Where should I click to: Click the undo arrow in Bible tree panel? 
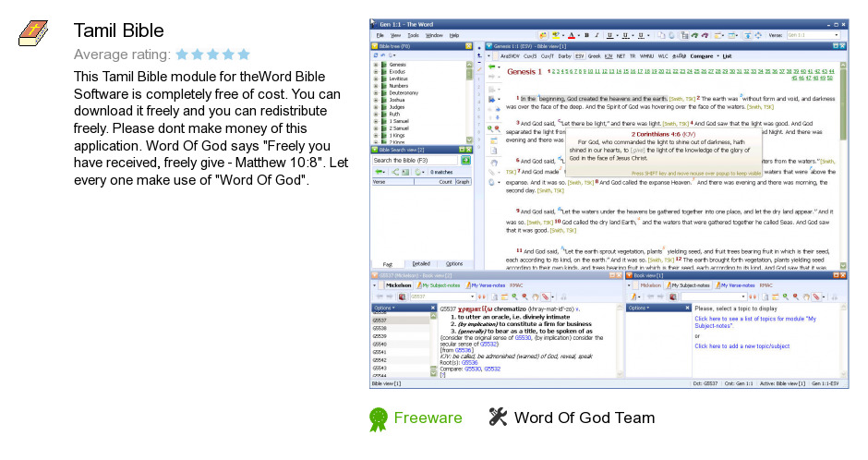click(x=382, y=55)
